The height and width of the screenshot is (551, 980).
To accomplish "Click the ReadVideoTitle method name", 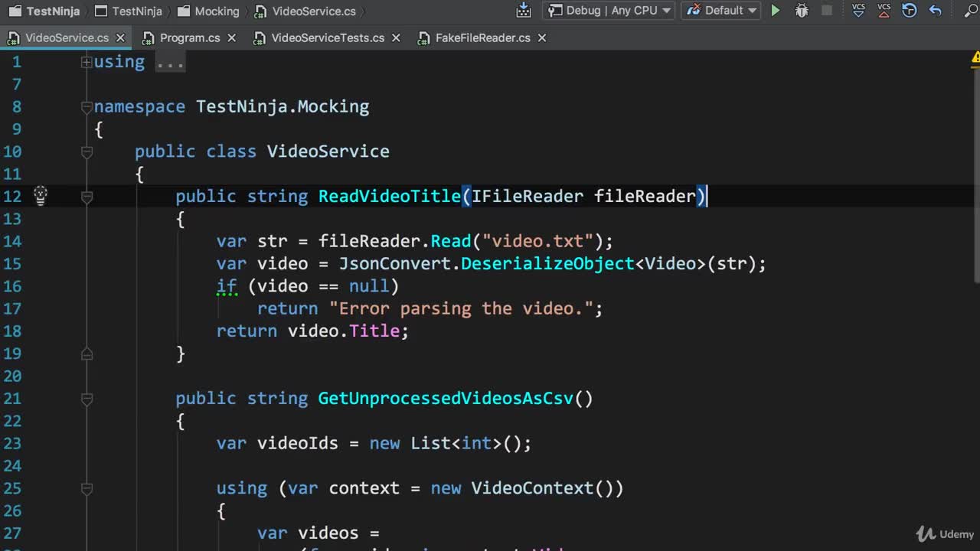I will [x=390, y=196].
